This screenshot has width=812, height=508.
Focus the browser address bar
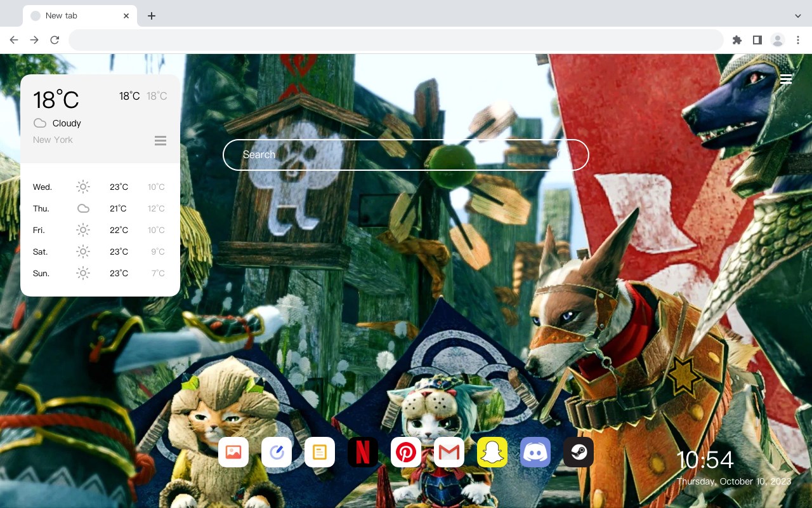pyautogui.click(x=396, y=40)
